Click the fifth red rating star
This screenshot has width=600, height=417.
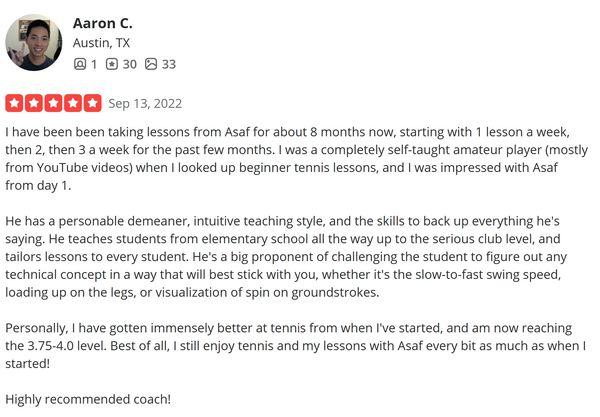tap(92, 103)
